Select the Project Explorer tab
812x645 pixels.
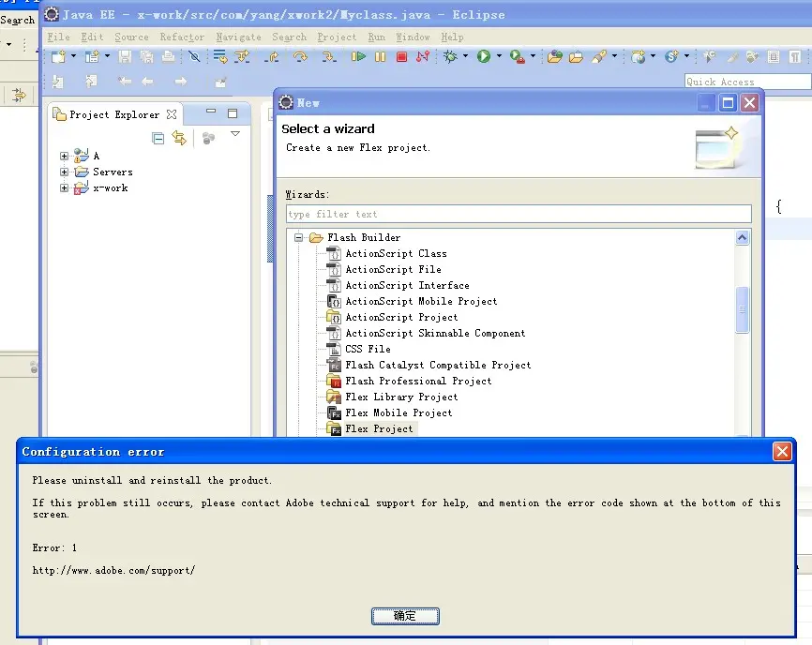pyautogui.click(x=114, y=114)
